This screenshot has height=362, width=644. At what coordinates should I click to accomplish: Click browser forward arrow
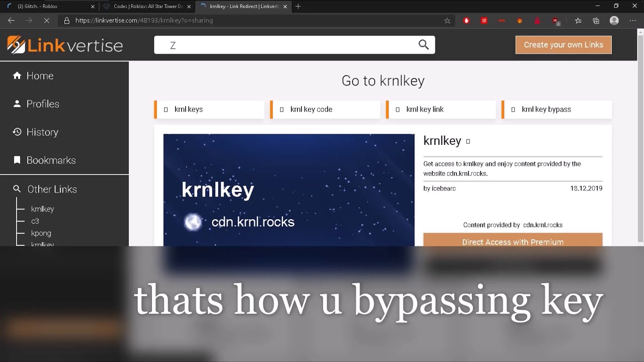click(29, 21)
